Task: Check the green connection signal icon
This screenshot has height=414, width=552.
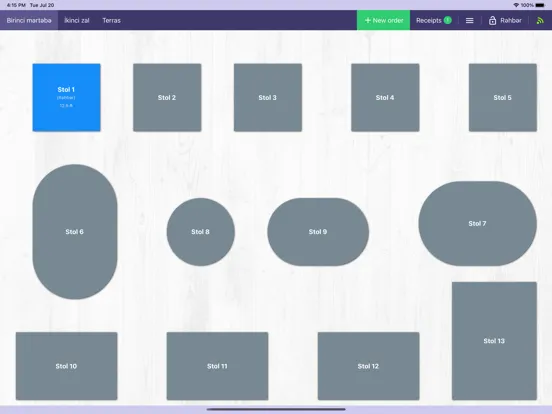Action: [540, 20]
